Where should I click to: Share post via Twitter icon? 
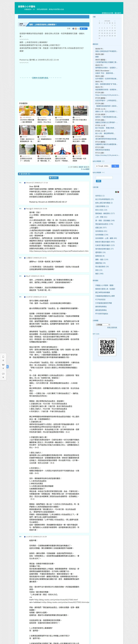click(78, 29)
